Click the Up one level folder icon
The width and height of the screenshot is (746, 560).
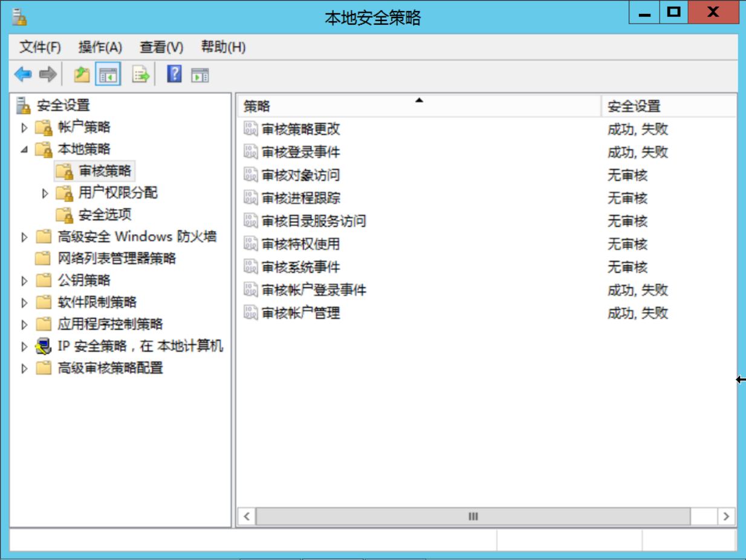point(82,75)
